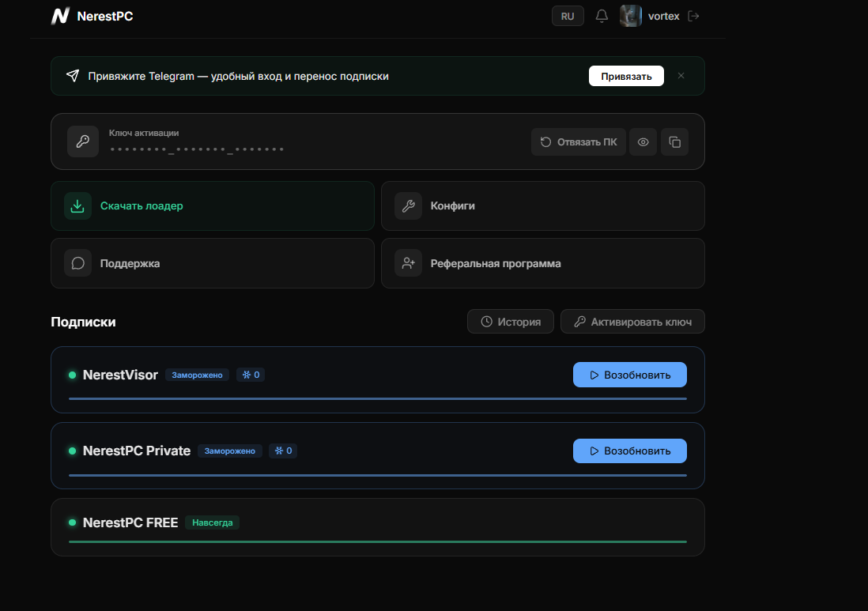868x611 pixels.
Task: Click the NerestPC FREE title
Action: (130, 522)
